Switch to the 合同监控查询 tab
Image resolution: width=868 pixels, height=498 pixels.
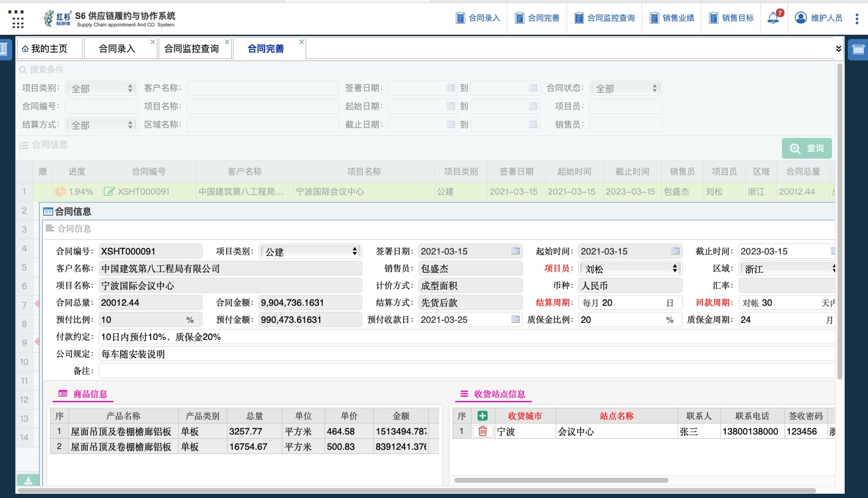point(192,49)
